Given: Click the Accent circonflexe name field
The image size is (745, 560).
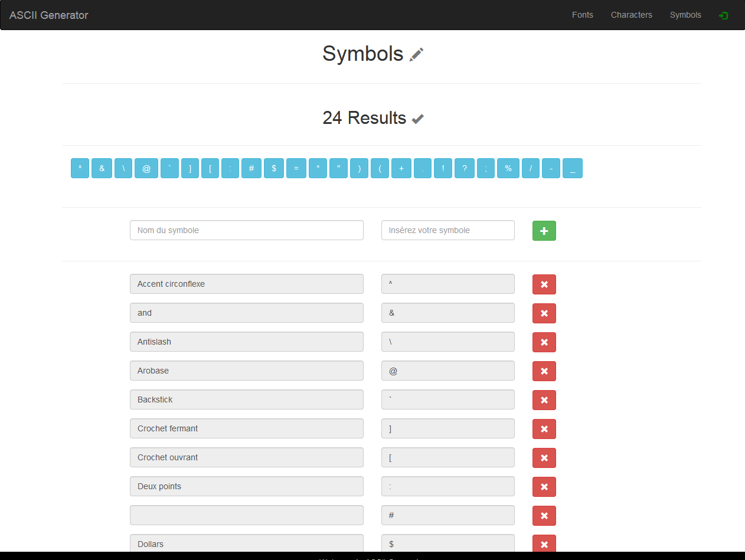Looking at the screenshot, I should point(247,284).
